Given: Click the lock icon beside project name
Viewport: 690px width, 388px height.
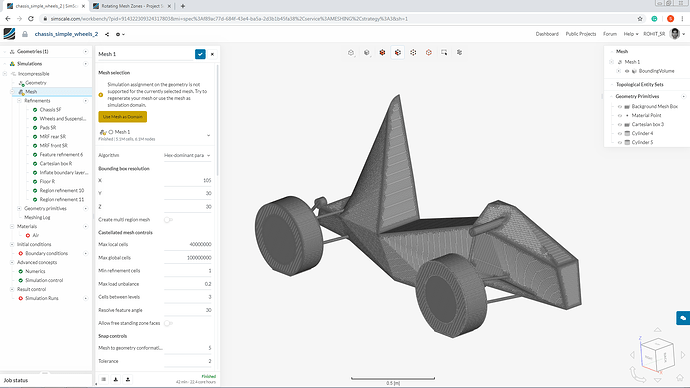Looking at the screenshot, I should [25, 34].
